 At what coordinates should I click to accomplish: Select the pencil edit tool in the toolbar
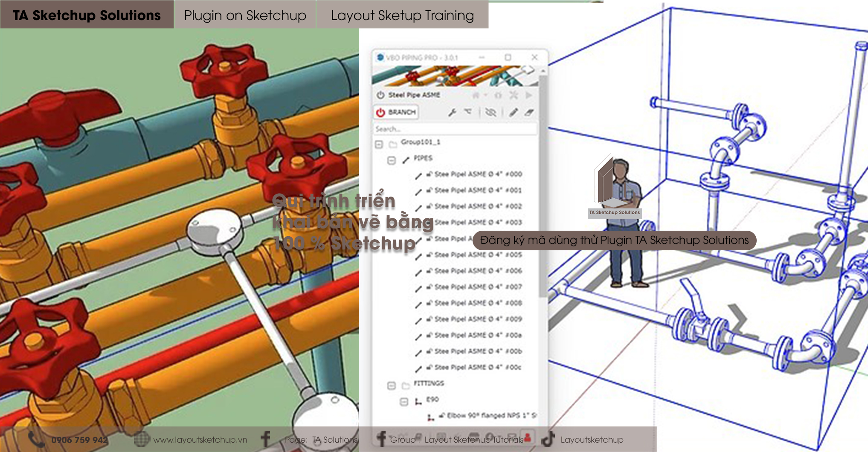[x=513, y=112]
